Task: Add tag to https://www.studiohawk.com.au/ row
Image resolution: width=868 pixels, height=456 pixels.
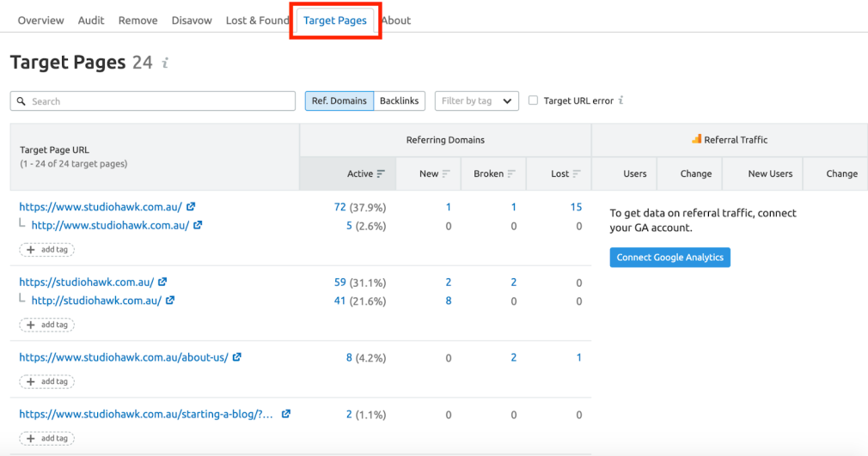Action: [x=47, y=250]
